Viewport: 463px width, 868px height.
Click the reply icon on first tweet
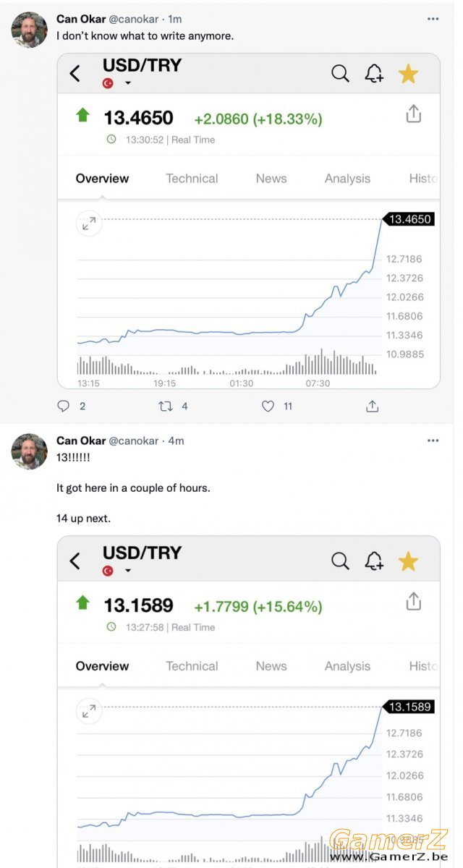click(x=64, y=407)
